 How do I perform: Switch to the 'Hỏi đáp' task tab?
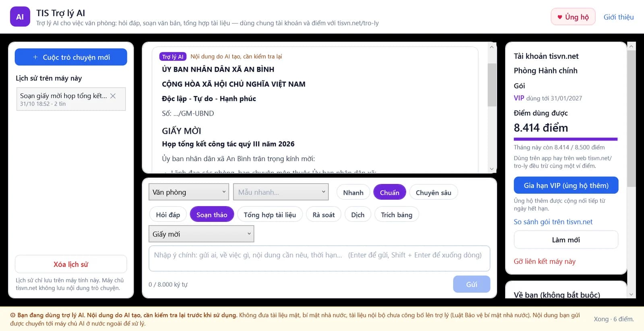pyautogui.click(x=168, y=215)
